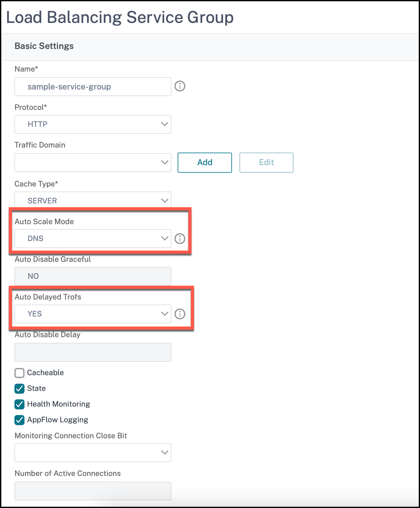Screen dimensions: 420x508
Task: Click the info icon beside Auto Scale Mode
Action: pos(180,239)
